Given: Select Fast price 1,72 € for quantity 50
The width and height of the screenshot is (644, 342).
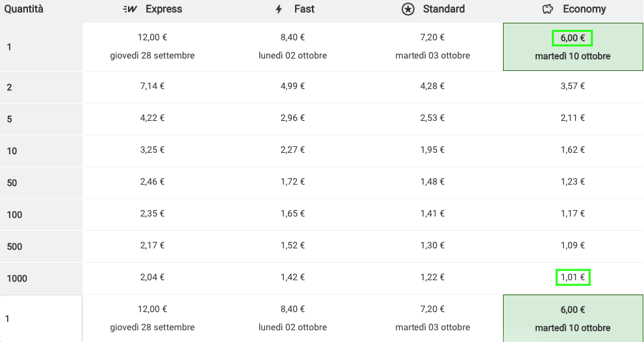Looking at the screenshot, I should click(293, 181).
